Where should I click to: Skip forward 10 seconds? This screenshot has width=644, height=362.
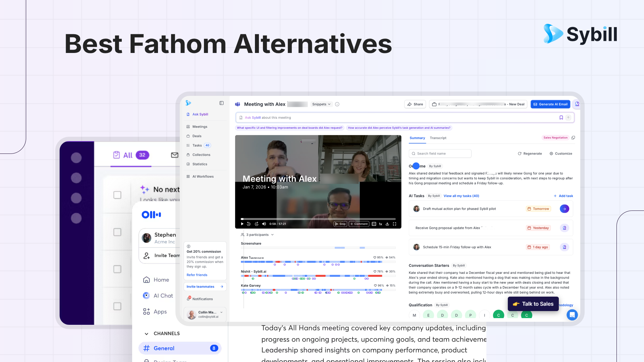click(x=257, y=224)
